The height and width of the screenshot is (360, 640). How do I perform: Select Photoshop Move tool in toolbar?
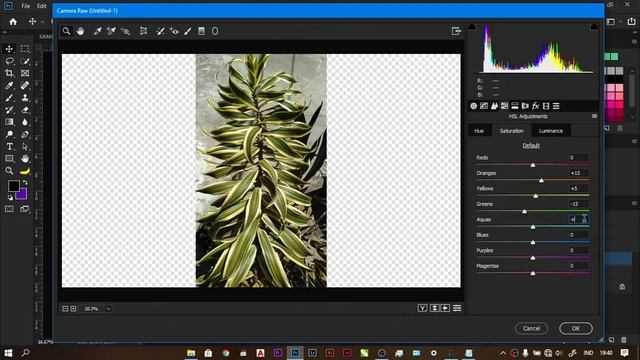(x=9, y=49)
